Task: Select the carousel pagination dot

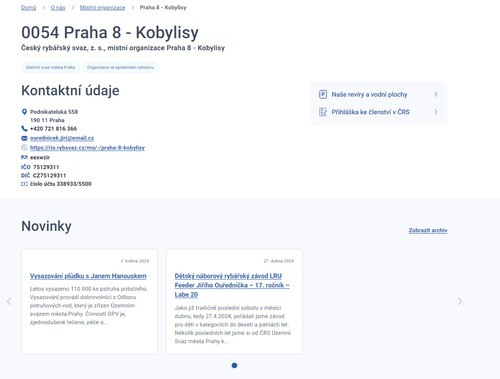Action: (234, 365)
